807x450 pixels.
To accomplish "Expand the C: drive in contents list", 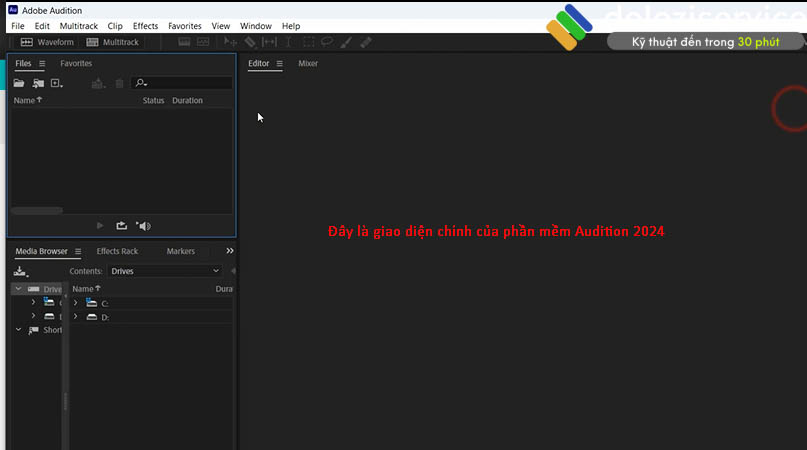I will point(75,303).
